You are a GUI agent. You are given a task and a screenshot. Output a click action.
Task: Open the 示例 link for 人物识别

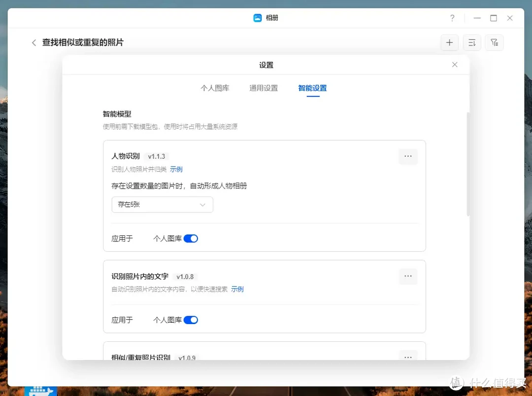pos(176,169)
